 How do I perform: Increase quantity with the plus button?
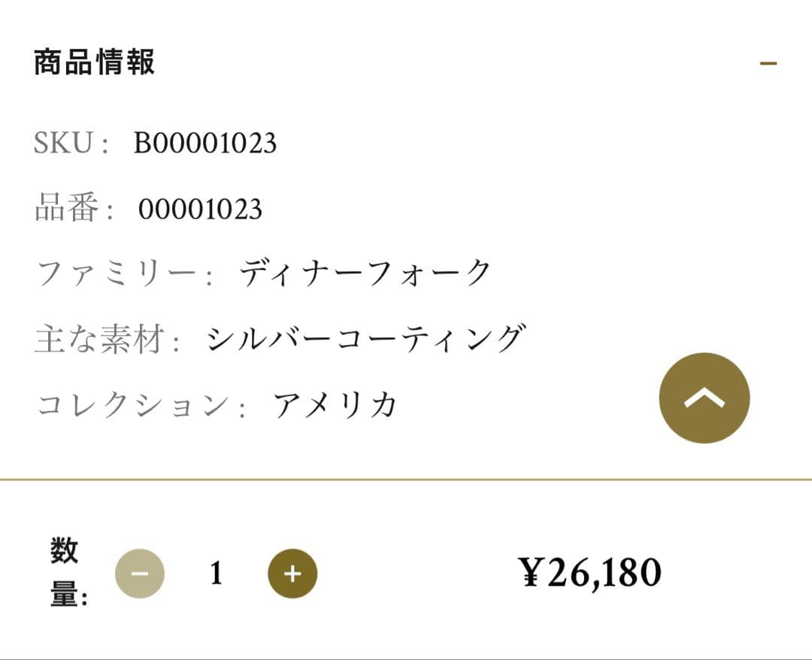pyautogui.click(x=292, y=574)
